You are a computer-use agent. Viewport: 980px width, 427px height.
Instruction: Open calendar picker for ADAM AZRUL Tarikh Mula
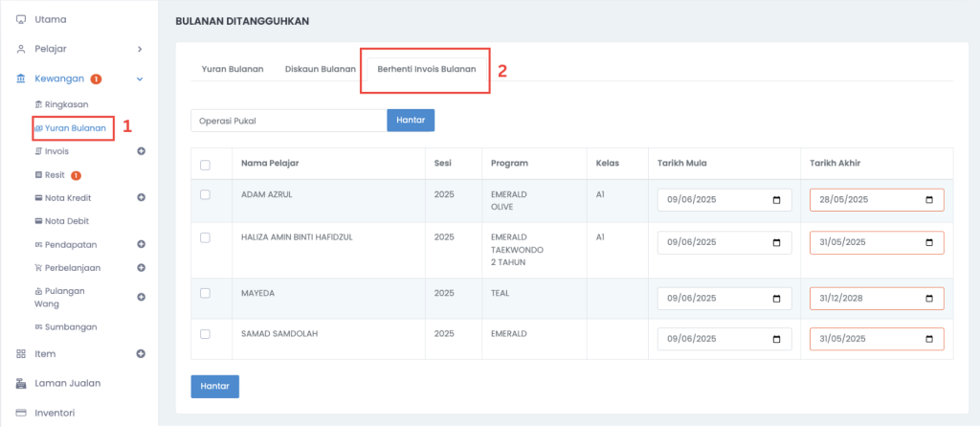tap(777, 200)
